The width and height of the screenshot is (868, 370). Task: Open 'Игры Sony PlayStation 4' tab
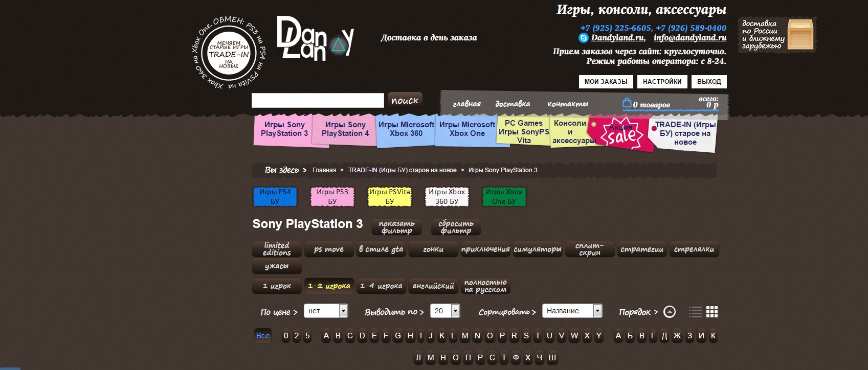coord(345,129)
